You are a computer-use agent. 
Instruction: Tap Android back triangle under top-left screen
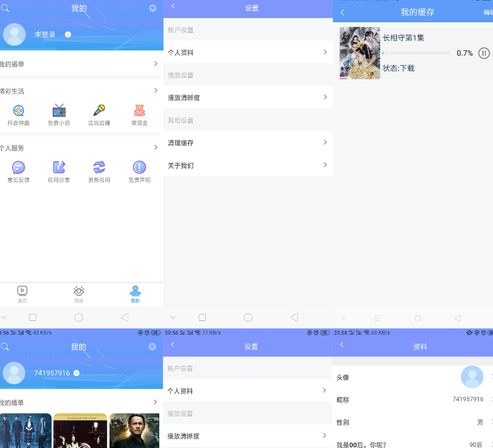[125, 317]
